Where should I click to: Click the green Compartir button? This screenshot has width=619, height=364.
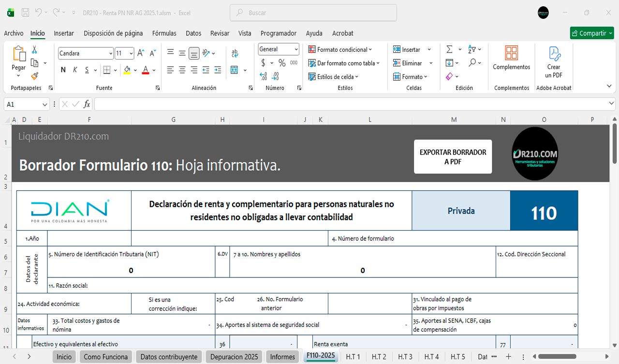[591, 33]
